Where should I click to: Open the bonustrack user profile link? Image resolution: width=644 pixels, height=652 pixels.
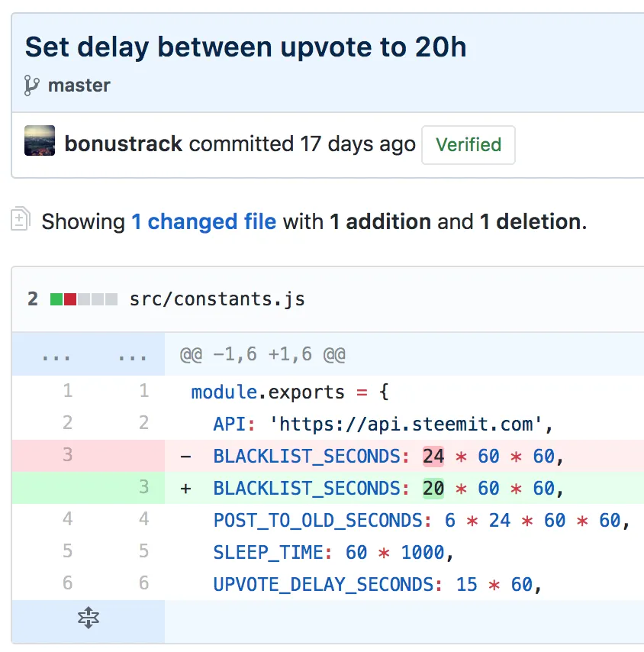(x=123, y=144)
